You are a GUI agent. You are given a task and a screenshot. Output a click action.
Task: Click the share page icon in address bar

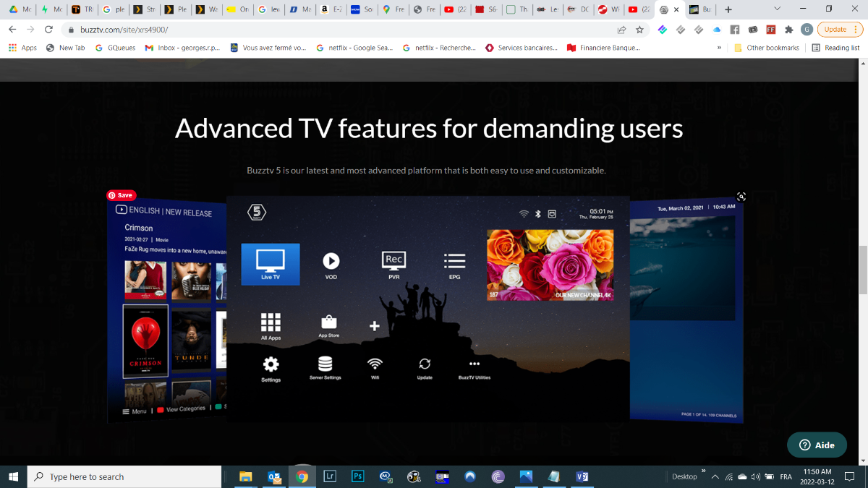621,30
